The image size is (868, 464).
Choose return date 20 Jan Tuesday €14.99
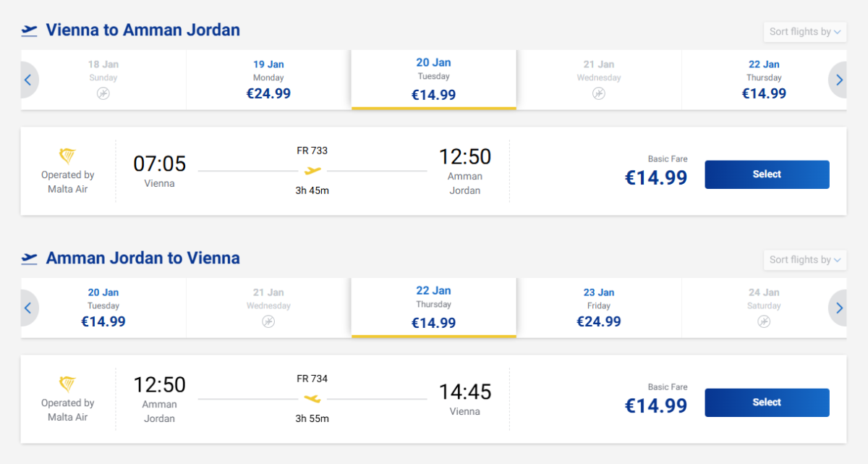(103, 308)
